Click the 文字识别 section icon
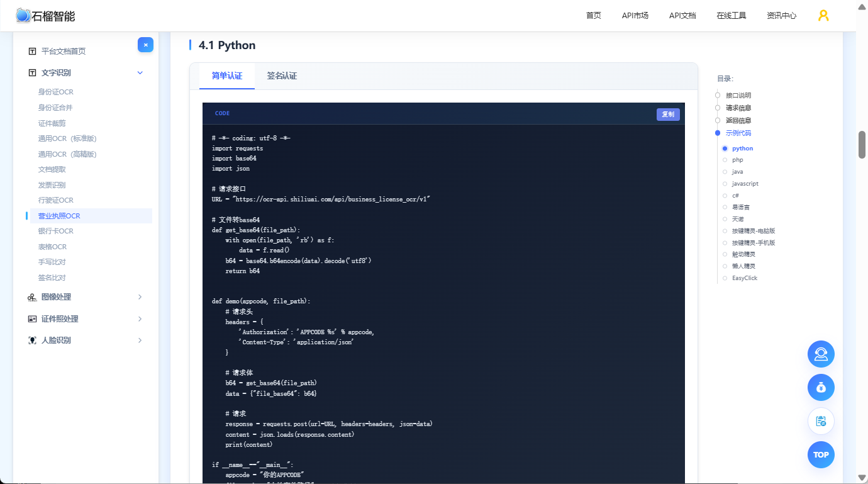 pyautogui.click(x=32, y=73)
